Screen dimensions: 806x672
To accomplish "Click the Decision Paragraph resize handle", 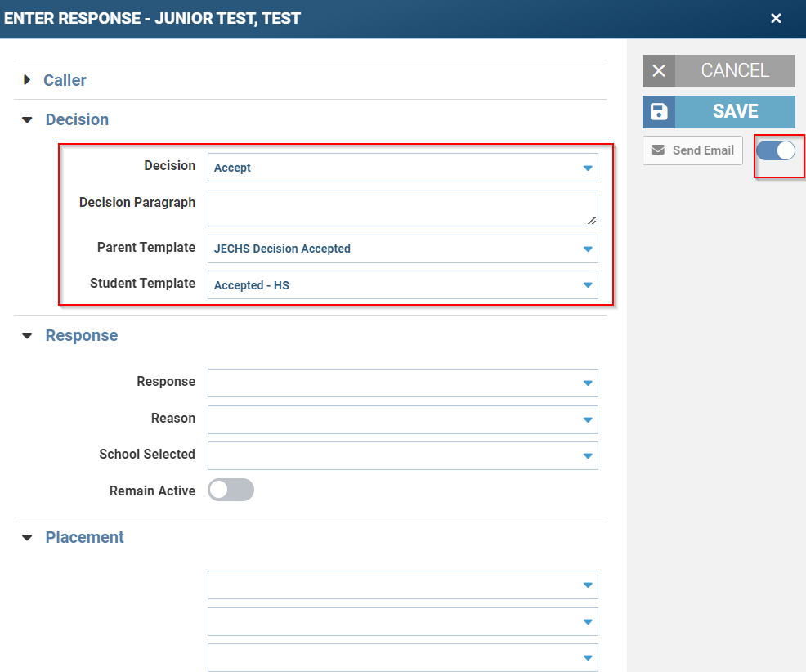I will 592,221.
